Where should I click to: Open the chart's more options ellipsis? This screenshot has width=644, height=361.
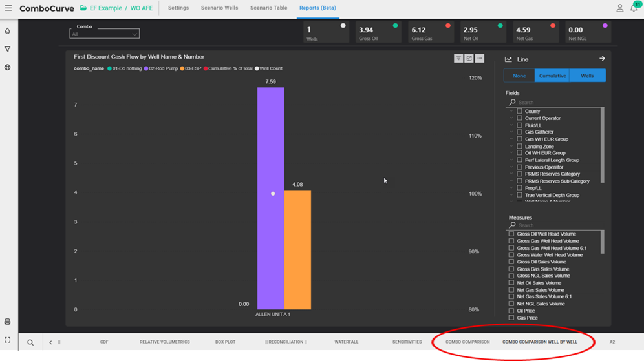click(479, 59)
